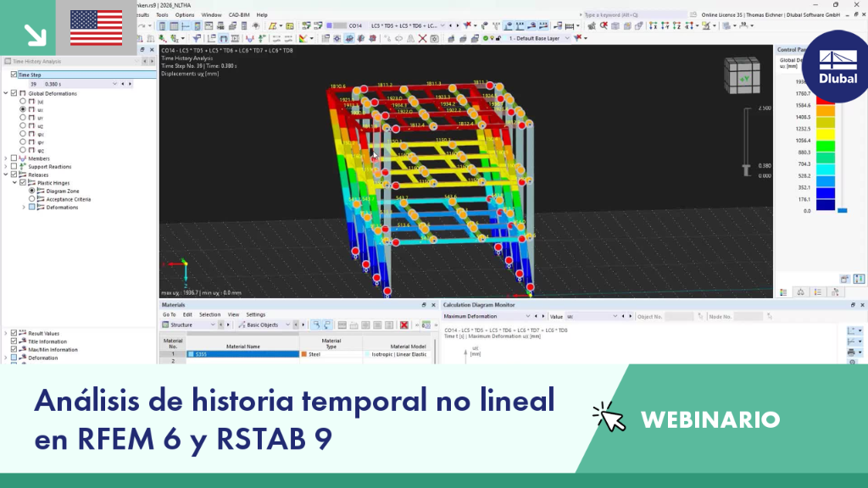Click the Object No. input field
This screenshot has height=488, width=868.
pos(679,317)
